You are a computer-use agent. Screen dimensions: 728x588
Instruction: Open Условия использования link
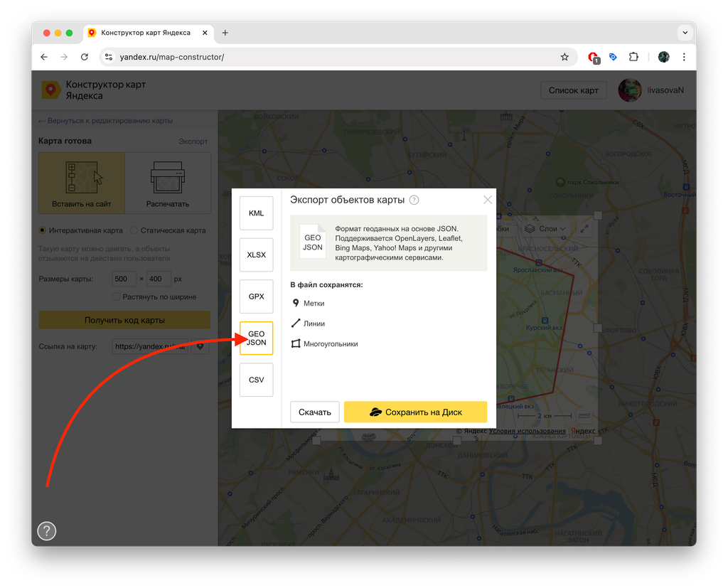528,431
